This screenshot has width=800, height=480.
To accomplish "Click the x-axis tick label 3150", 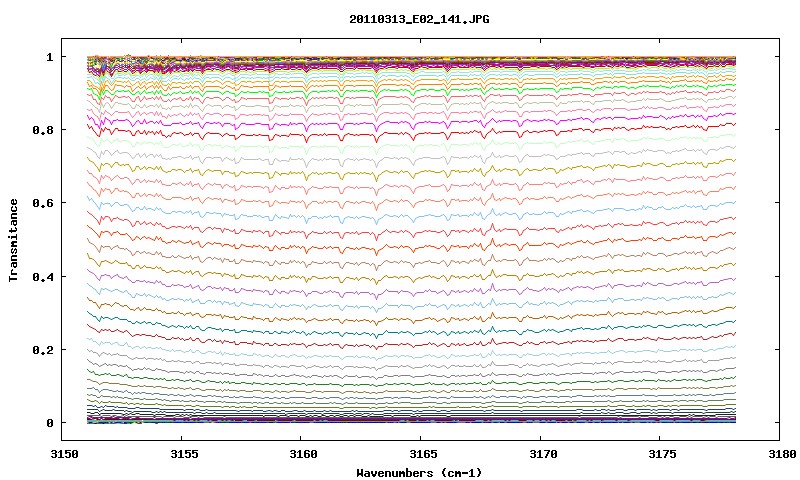I will tap(63, 454).
